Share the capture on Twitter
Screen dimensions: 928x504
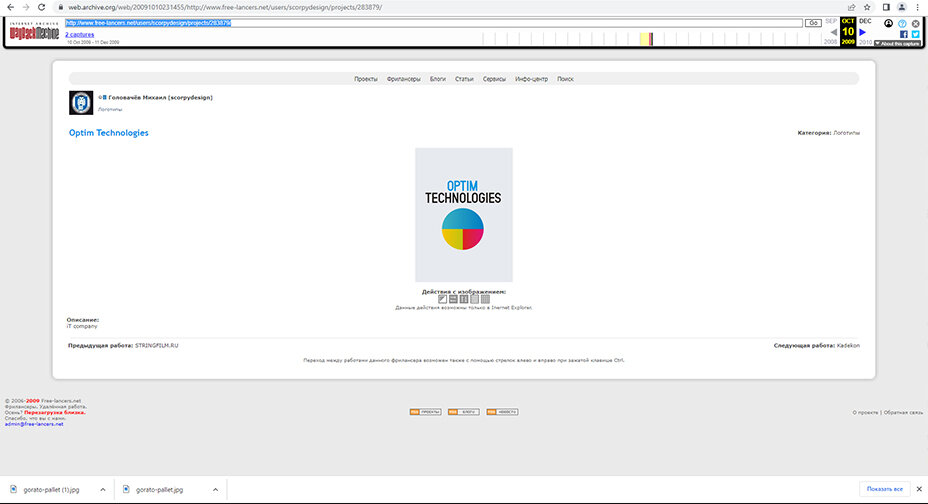point(916,34)
